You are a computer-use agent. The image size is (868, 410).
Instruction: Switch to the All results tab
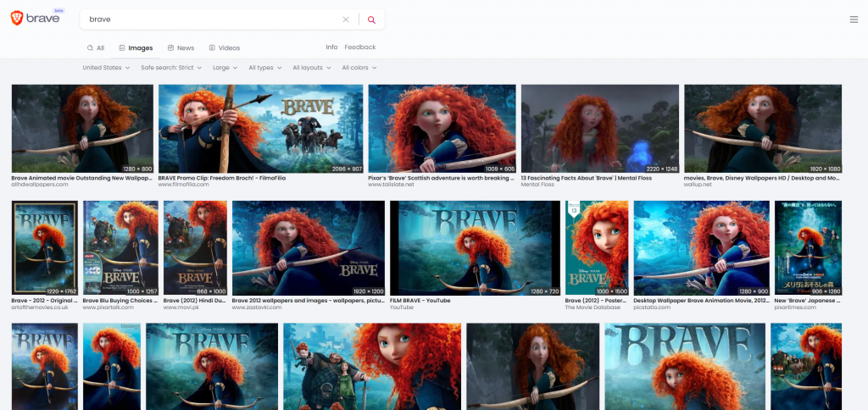(x=95, y=48)
